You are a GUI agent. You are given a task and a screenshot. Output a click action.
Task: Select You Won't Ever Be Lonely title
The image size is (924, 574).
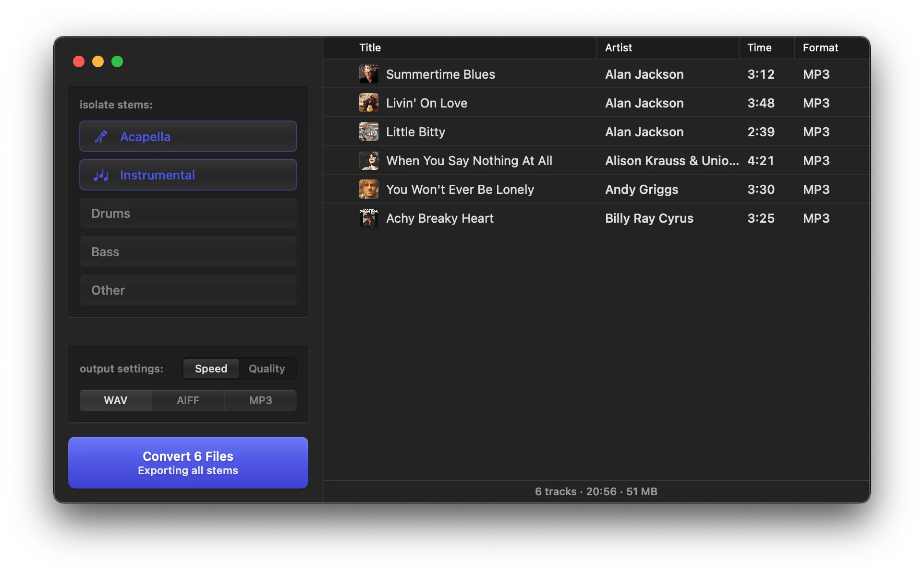[460, 190]
